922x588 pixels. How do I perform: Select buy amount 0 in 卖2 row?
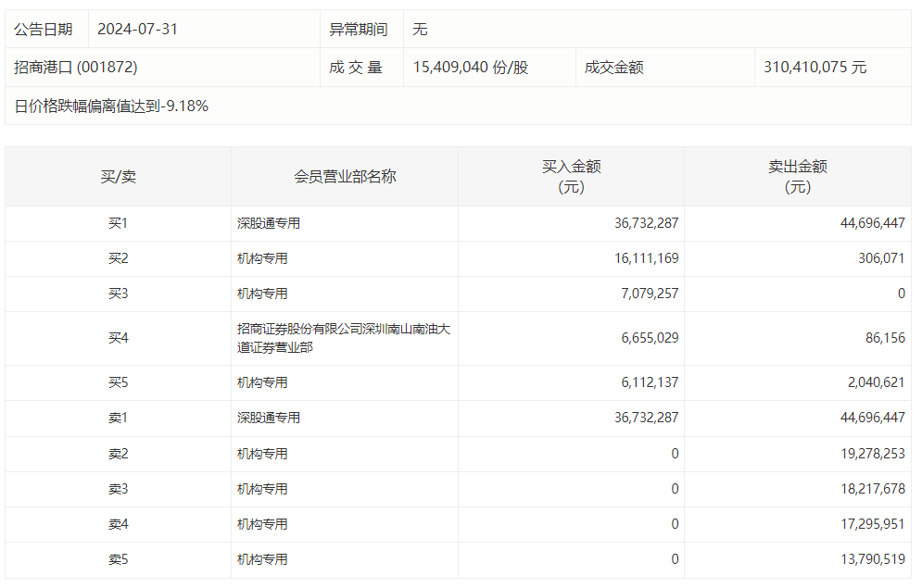[675, 454]
